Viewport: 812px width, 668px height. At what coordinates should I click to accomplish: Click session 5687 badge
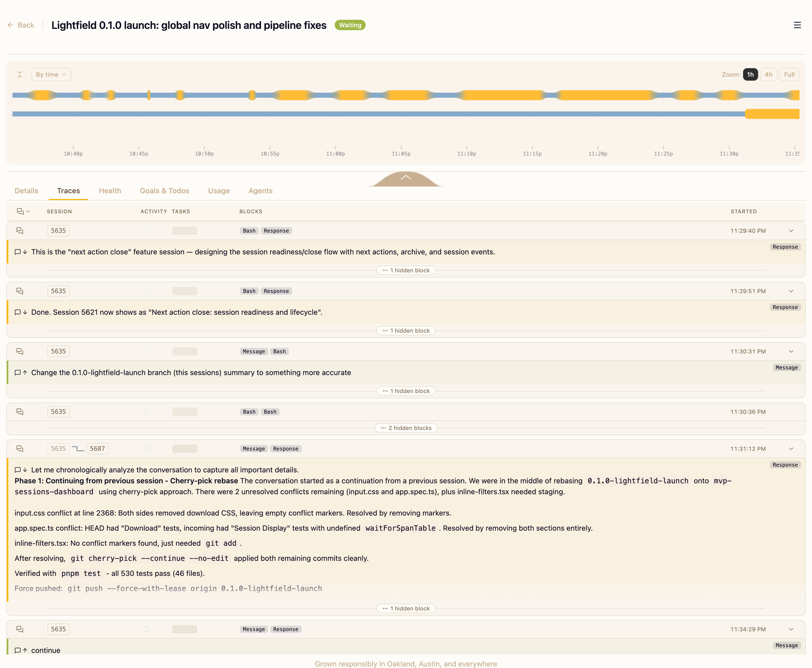pos(97,449)
